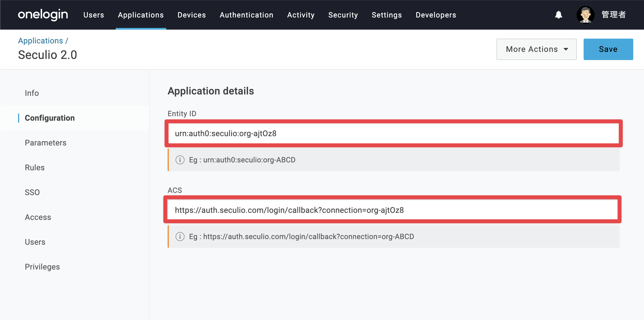
Task: Open the 管理者 account menu
Action: (x=614, y=15)
